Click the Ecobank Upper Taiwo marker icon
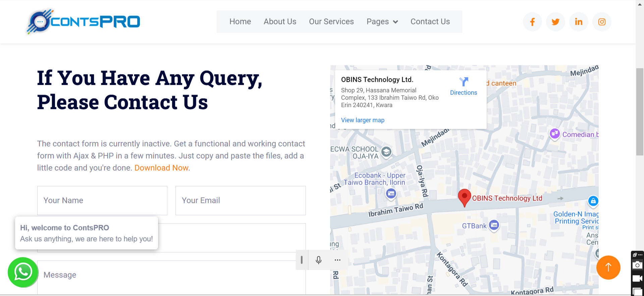 [x=391, y=194]
